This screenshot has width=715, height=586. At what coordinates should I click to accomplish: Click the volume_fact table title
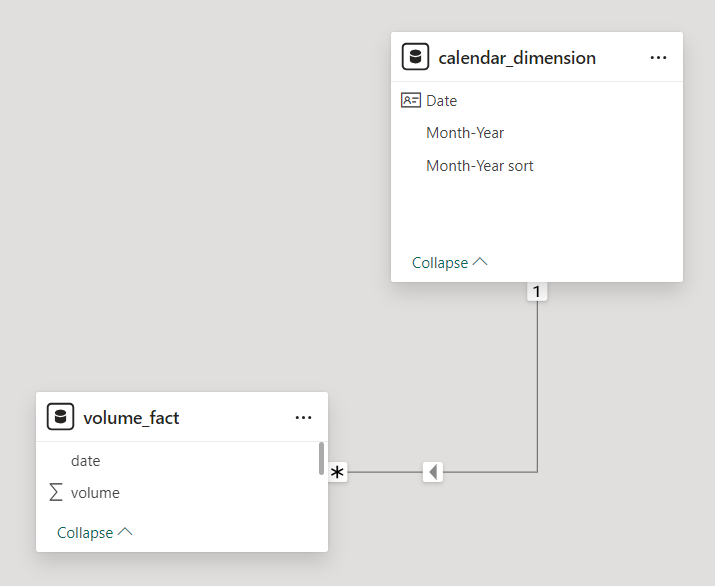[x=131, y=418]
